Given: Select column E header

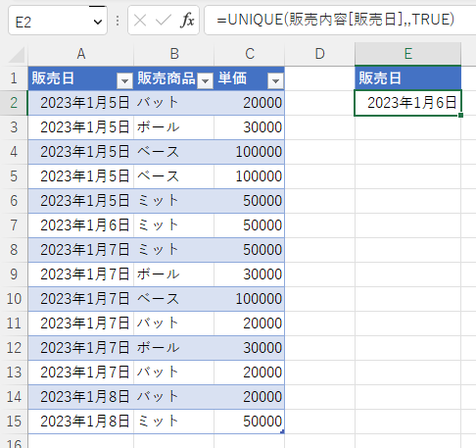Looking at the screenshot, I should pos(407,54).
